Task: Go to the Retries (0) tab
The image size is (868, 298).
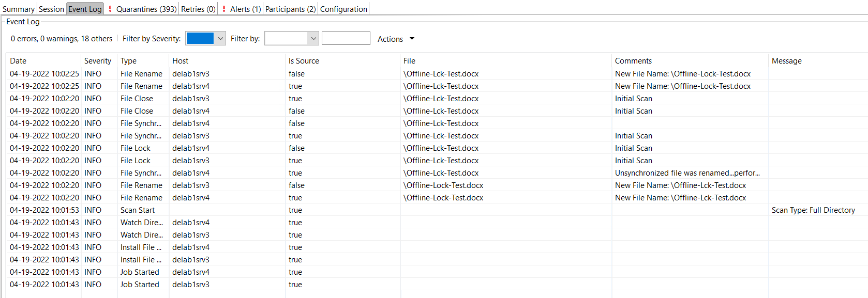Action: point(198,9)
